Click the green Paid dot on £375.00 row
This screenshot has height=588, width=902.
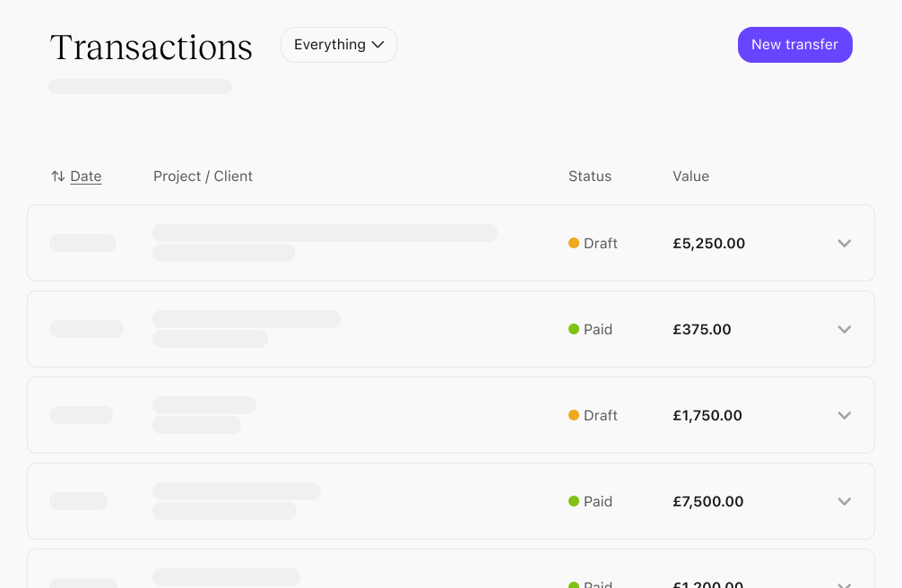click(x=574, y=329)
